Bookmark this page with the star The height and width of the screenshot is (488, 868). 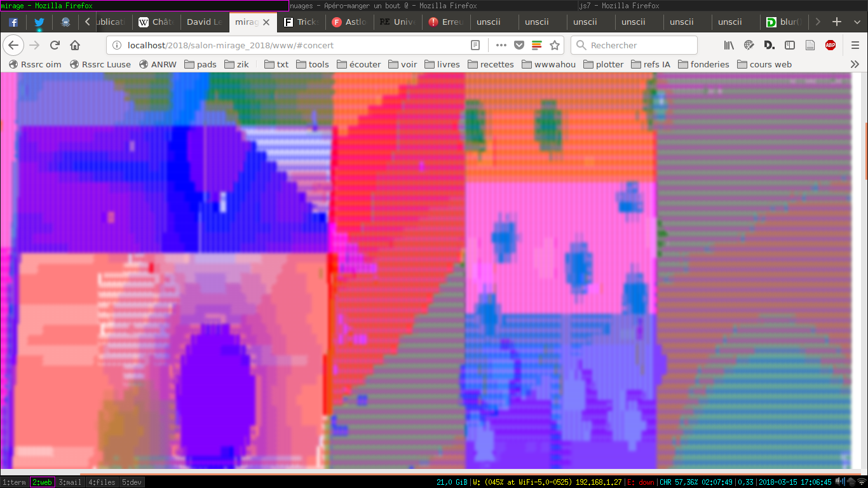555,45
